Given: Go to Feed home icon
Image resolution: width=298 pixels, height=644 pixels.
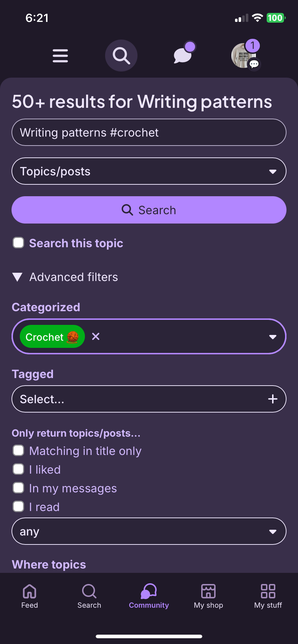Looking at the screenshot, I should [30, 597].
